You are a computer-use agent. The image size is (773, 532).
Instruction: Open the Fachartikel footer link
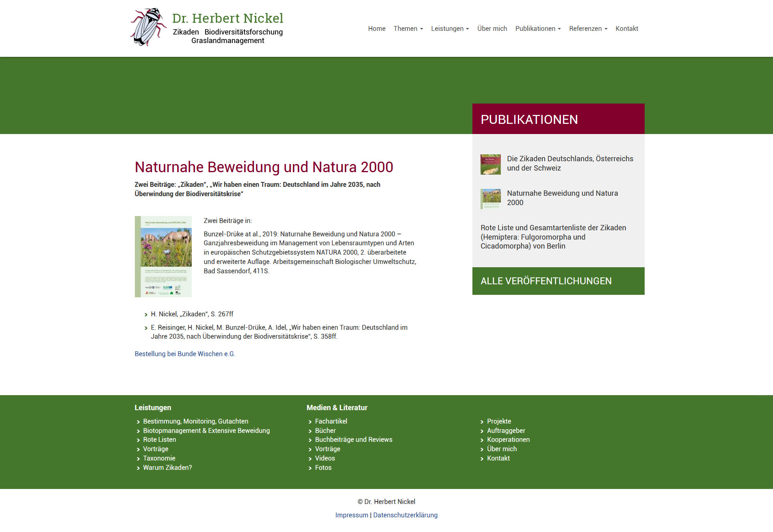point(331,421)
